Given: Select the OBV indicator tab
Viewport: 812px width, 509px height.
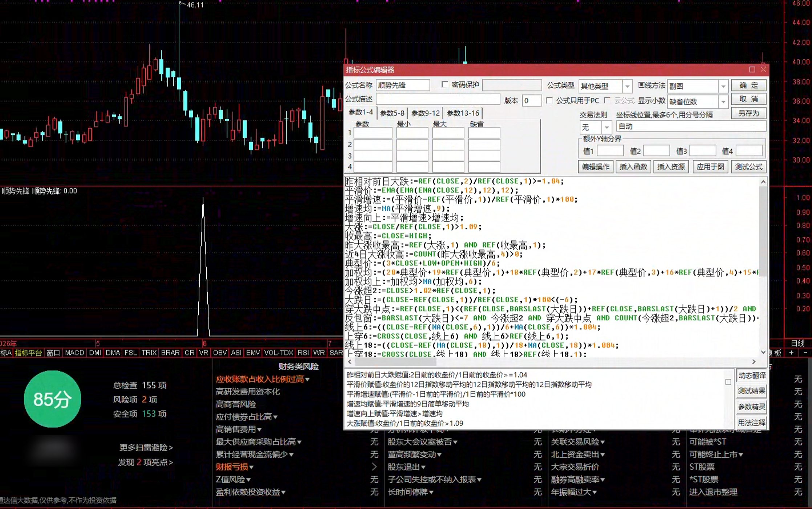Looking at the screenshot, I should coord(220,353).
